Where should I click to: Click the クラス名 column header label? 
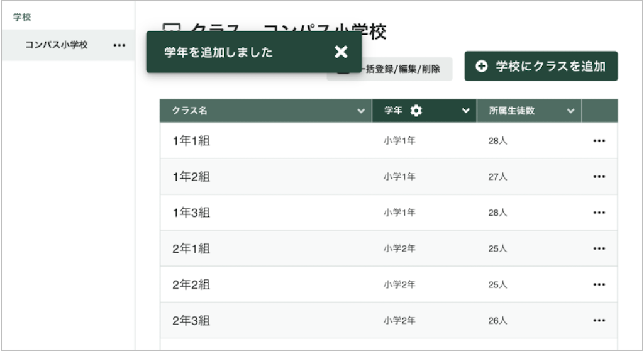pos(189,111)
